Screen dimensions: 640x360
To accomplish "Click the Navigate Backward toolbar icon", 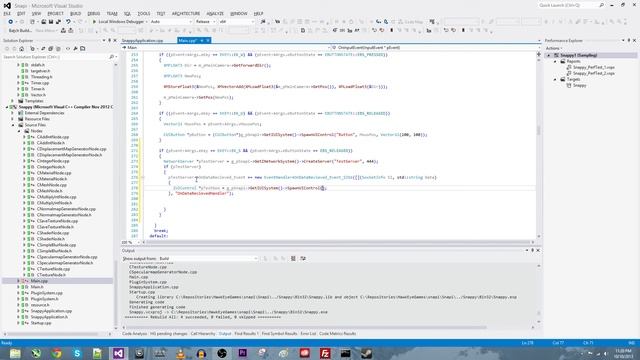I will coord(10,22).
